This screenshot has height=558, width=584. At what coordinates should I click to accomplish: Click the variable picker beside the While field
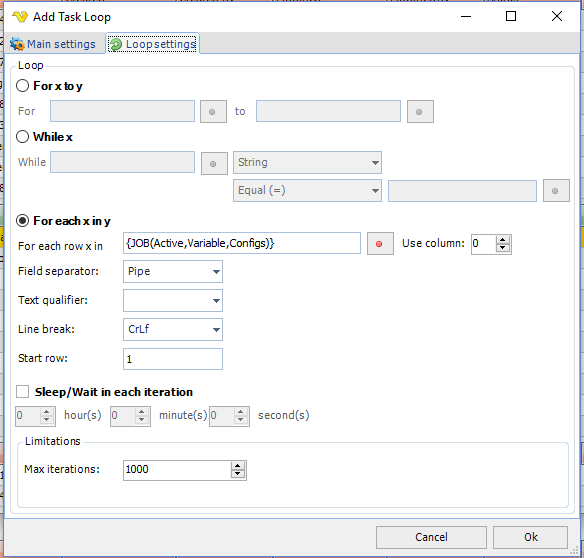click(214, 164)
